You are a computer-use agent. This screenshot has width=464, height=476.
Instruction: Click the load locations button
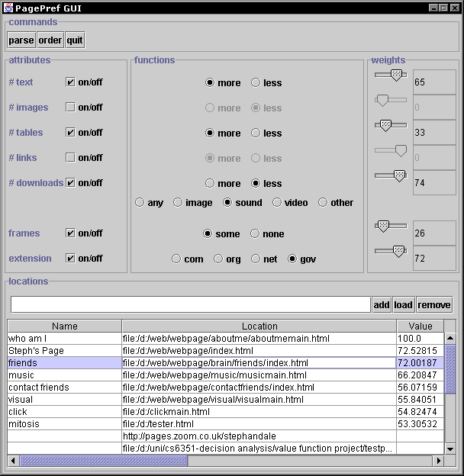point(403,304)
